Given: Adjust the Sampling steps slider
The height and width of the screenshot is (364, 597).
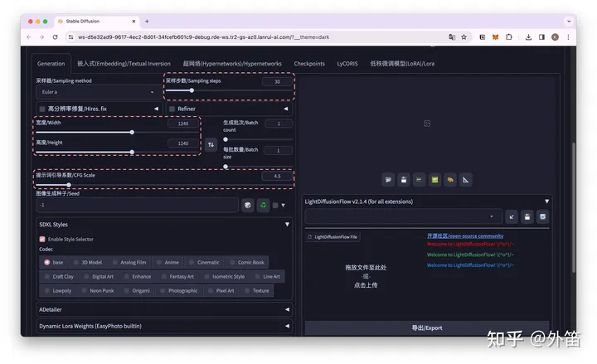Looking at the screenshot, I should coord(229,90).
